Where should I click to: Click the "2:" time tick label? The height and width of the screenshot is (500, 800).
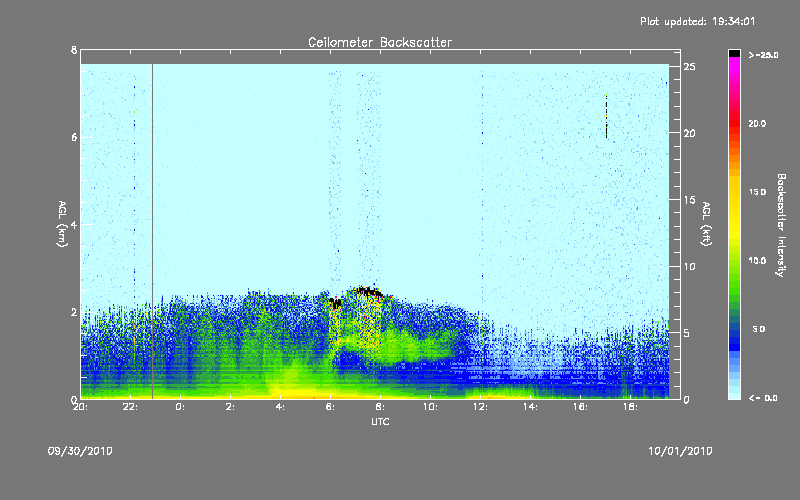[x=230, y=407]
